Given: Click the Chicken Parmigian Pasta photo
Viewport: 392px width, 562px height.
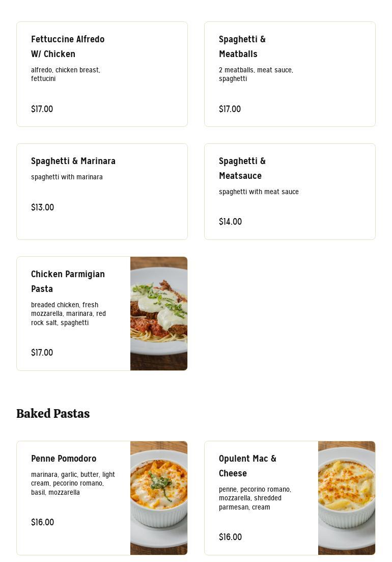Looking at the screenshot, I should point(159,313).
